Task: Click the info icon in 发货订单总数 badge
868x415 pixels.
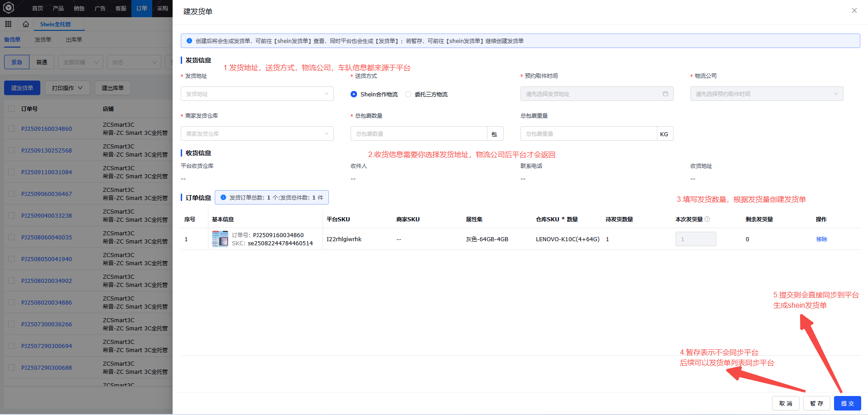Action: [223, 197]
